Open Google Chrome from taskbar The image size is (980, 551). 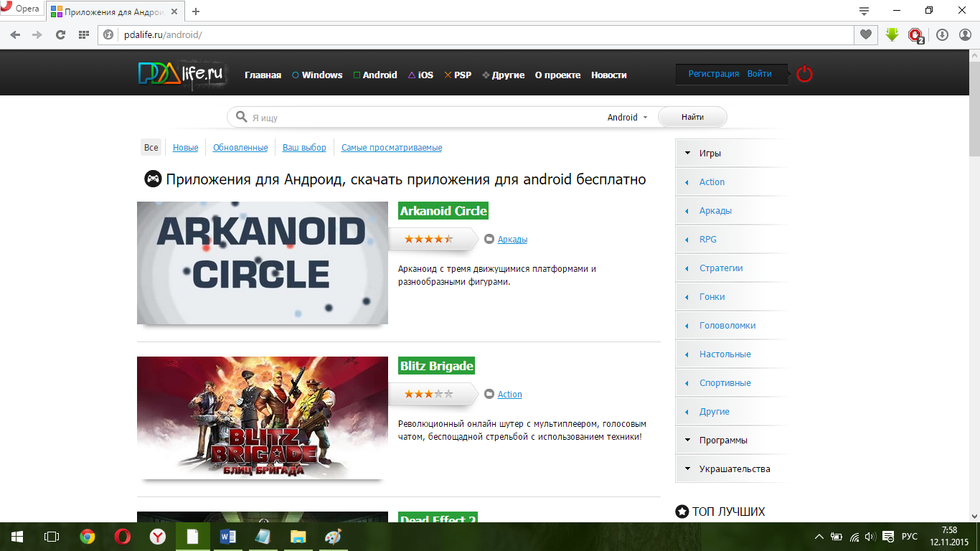[x=88, y=537]
